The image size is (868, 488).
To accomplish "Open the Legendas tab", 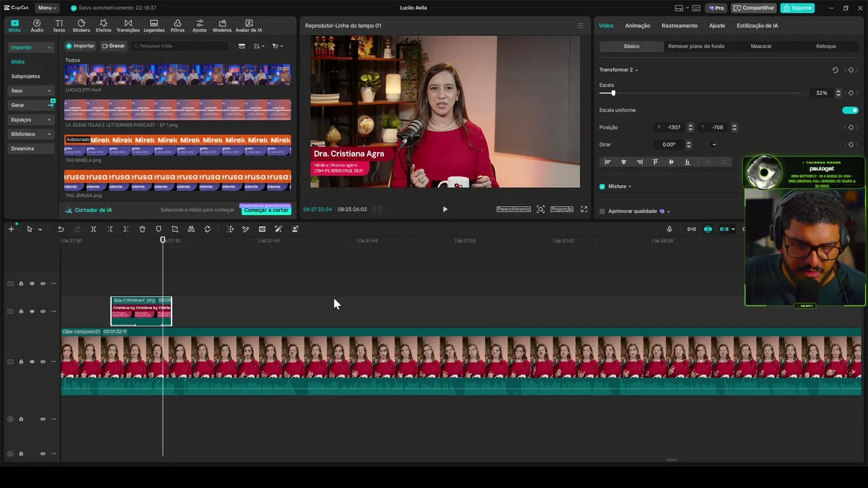I will click(x=154, y=26).
